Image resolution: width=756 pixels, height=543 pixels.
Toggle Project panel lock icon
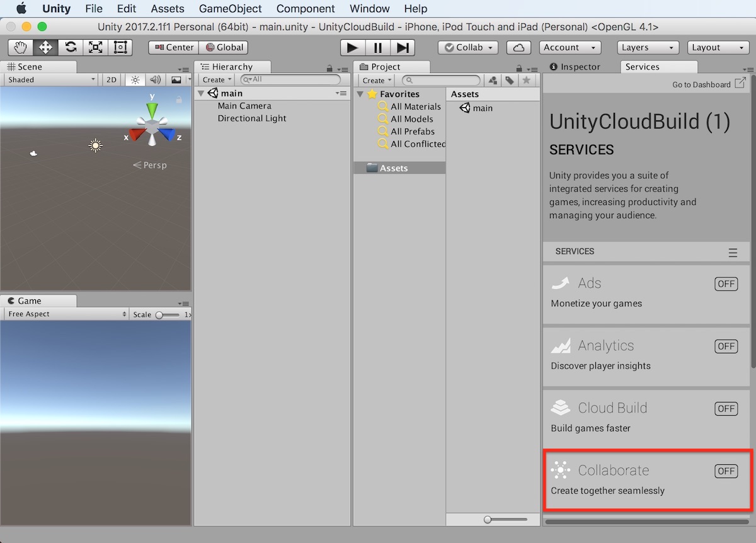[x=519, y=68]
